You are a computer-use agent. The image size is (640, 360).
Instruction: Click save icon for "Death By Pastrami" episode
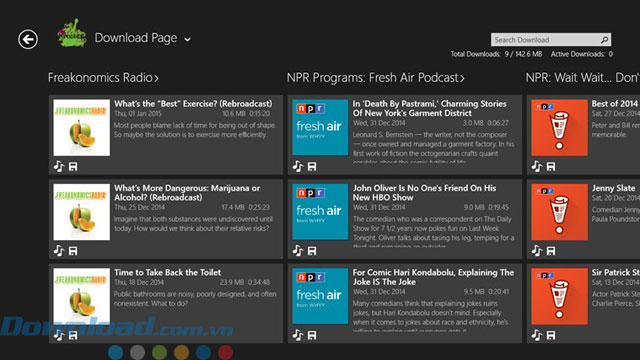pos(312,167)
